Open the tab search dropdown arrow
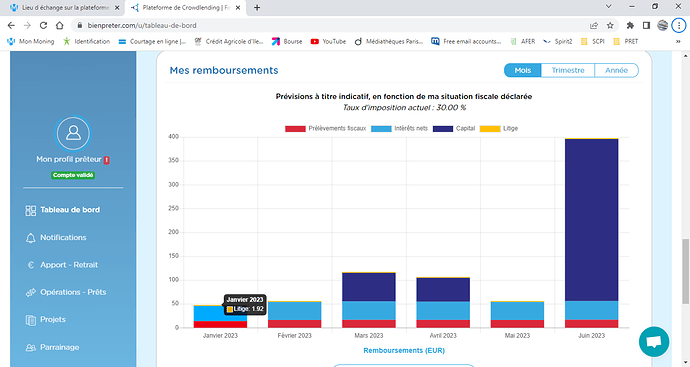This screenshot has height=367, width=690. (x=609, y=7)
